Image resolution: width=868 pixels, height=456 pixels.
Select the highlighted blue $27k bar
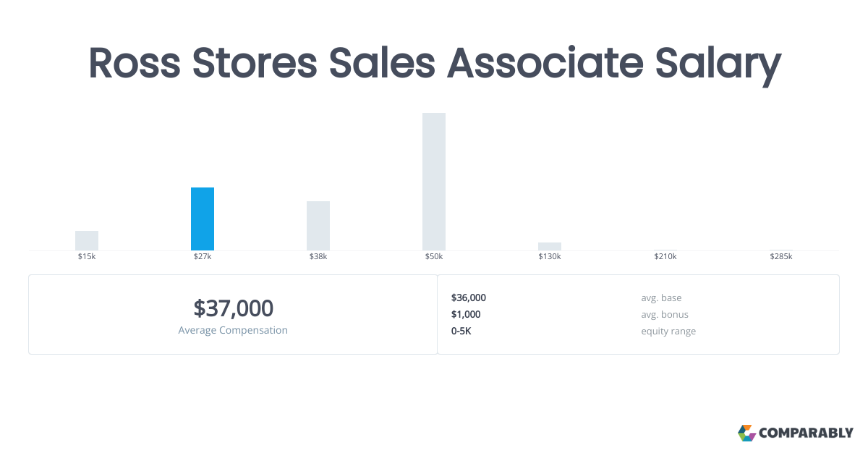coord(203,219)
